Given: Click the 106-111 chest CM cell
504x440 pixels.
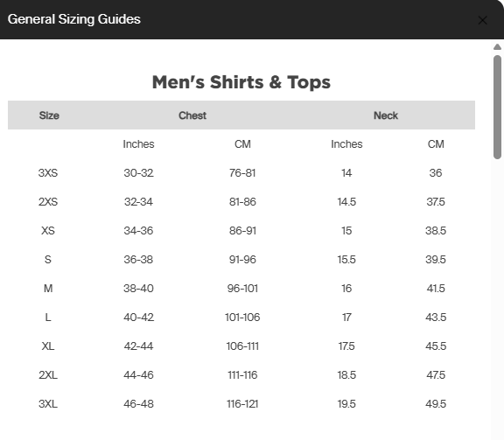Looking at the screenshot, I should pyautogui.click(x=242, y=346).
